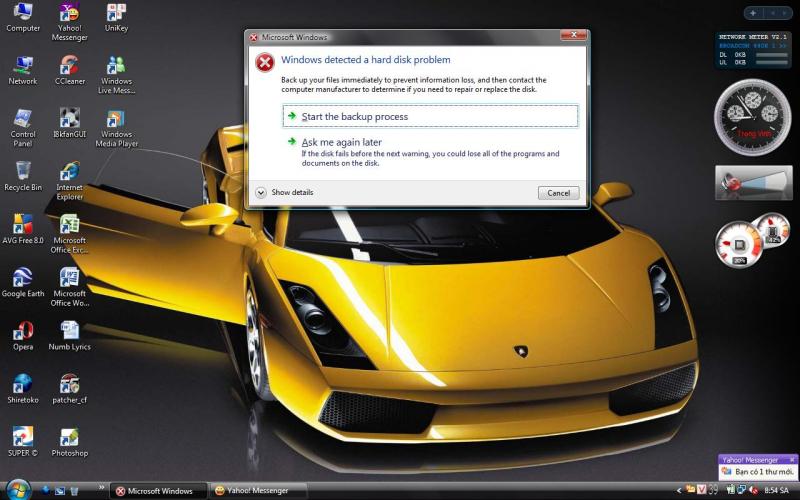
Task: Open the Recycle Bin icon
Action: click(x=22, y=171)
